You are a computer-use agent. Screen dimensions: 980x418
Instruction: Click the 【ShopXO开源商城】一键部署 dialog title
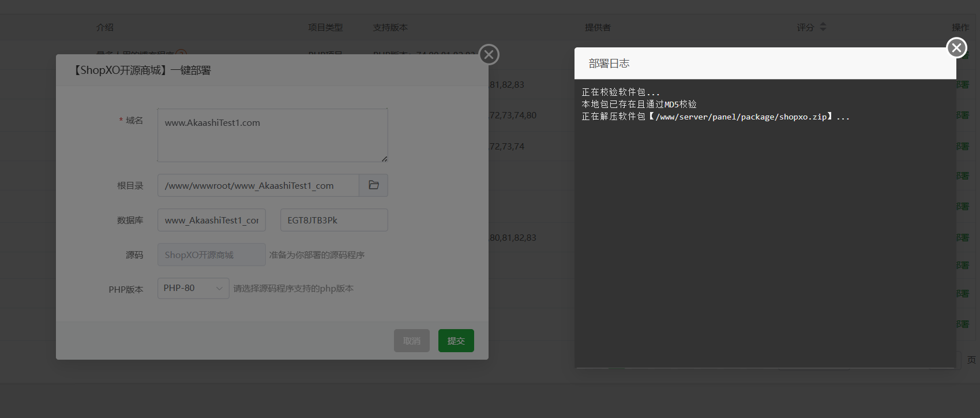point(141,70)
